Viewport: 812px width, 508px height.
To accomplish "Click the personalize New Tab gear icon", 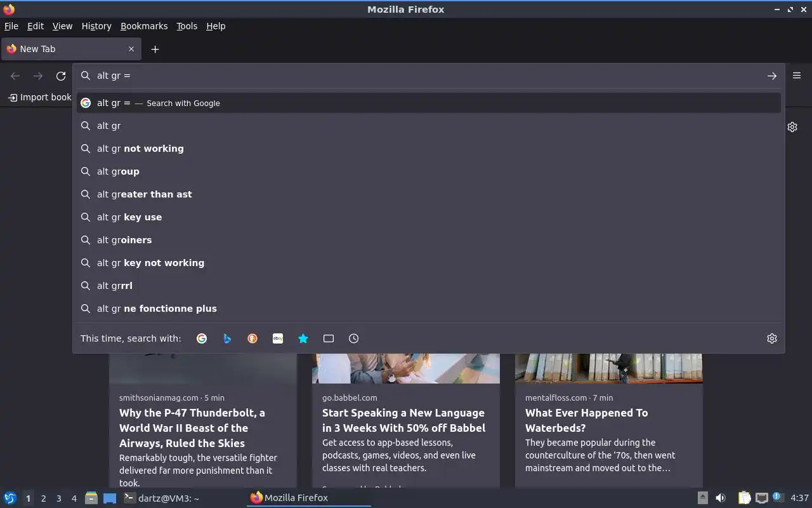I will [792, 127].
